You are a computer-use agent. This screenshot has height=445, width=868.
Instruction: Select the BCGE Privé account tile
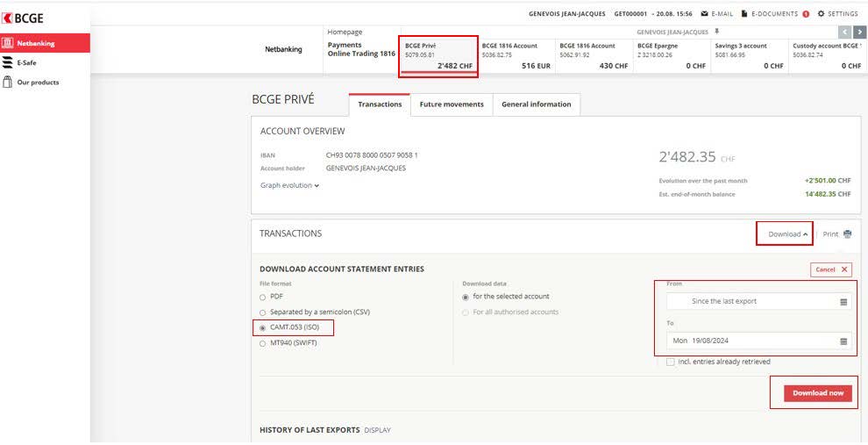point(438,56)
